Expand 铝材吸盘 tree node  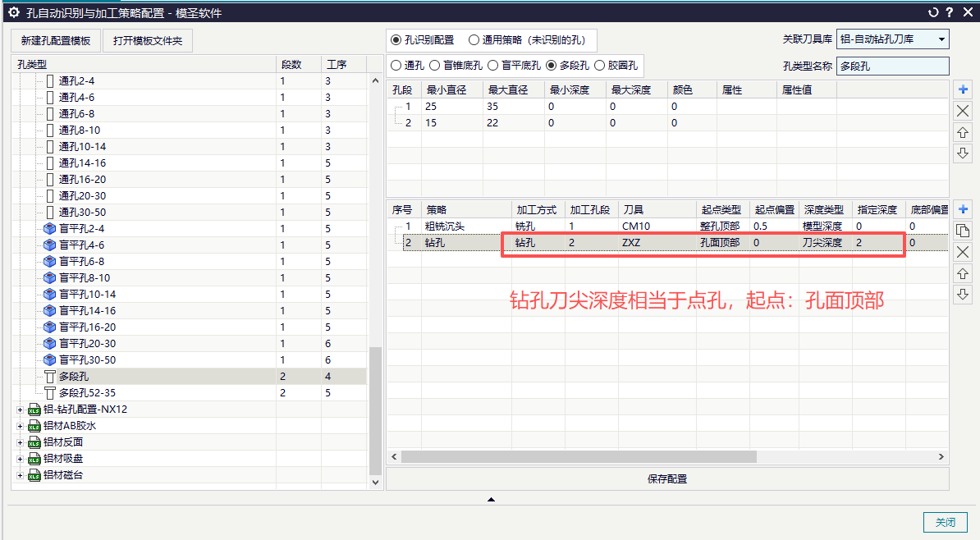click(x=20, y=460)
